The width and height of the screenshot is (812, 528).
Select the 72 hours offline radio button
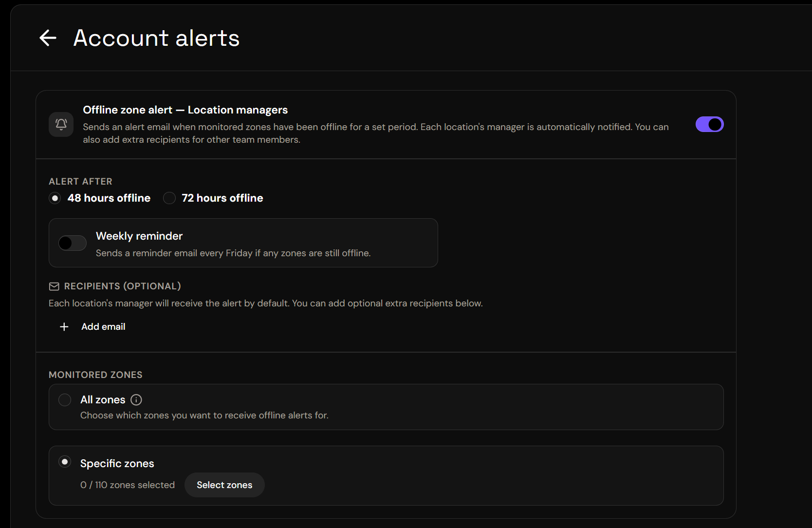point(169,198)
